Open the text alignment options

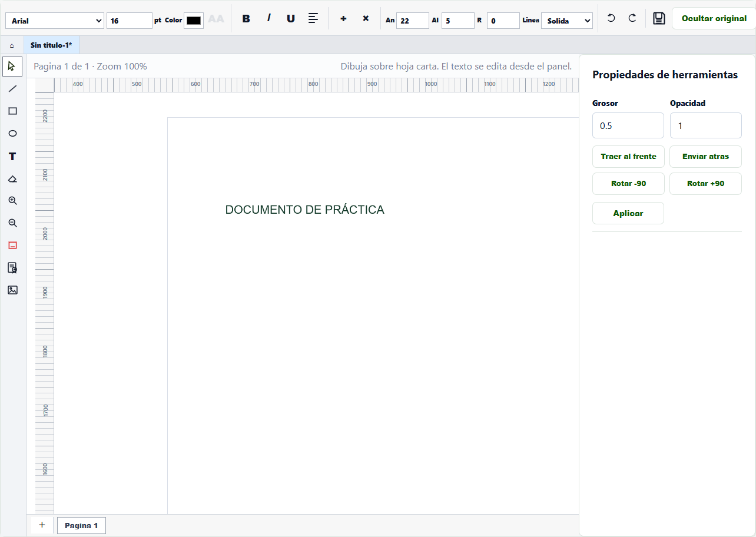pyautogui.click(x=313, y=19)
